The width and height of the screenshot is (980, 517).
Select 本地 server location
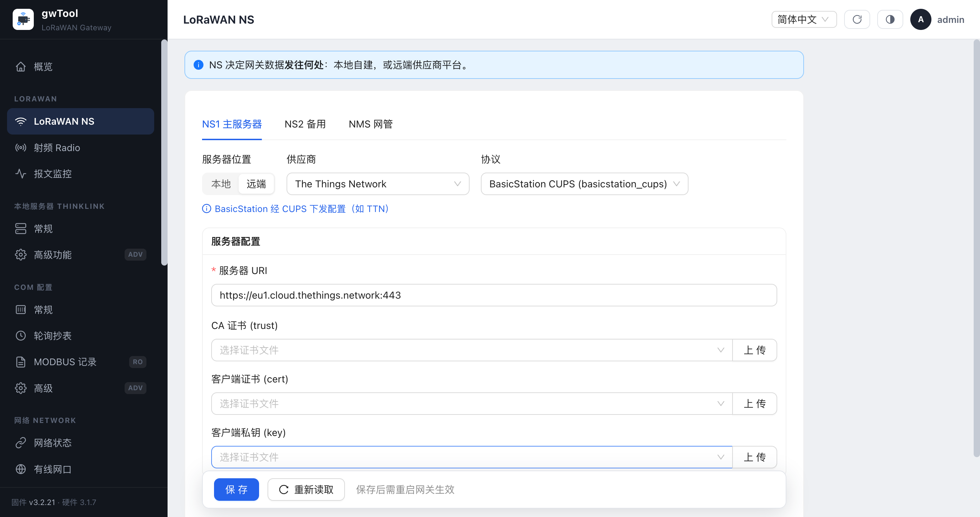coord(221,184)
